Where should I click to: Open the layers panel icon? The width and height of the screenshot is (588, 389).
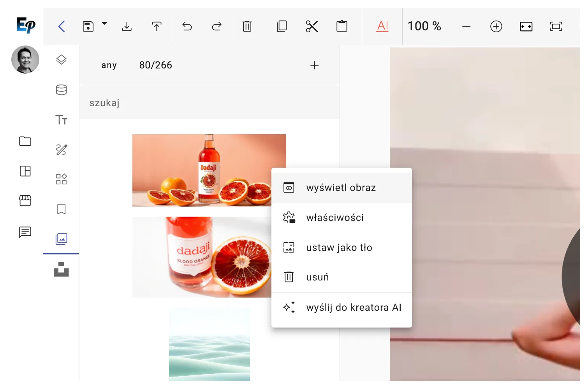click(x=62, y=60)
